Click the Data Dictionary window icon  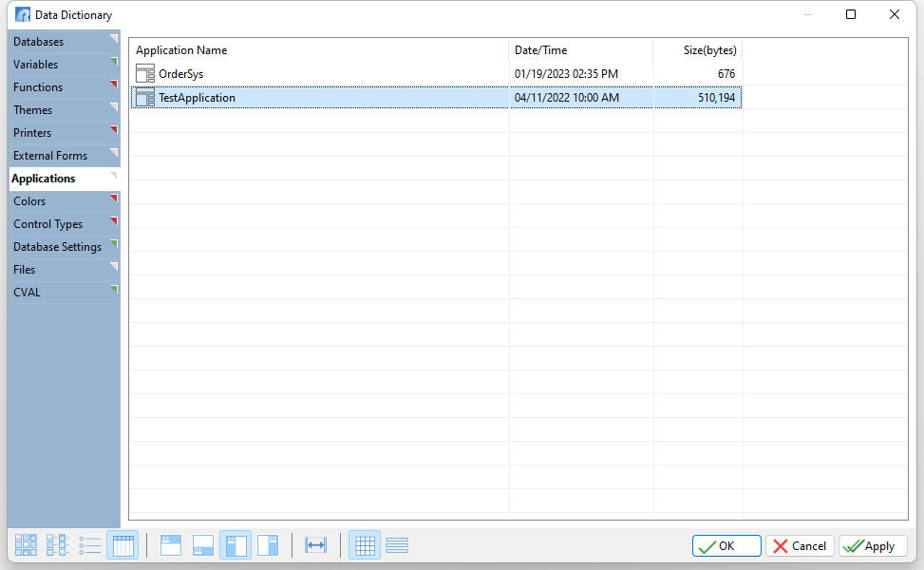point(23,15)
